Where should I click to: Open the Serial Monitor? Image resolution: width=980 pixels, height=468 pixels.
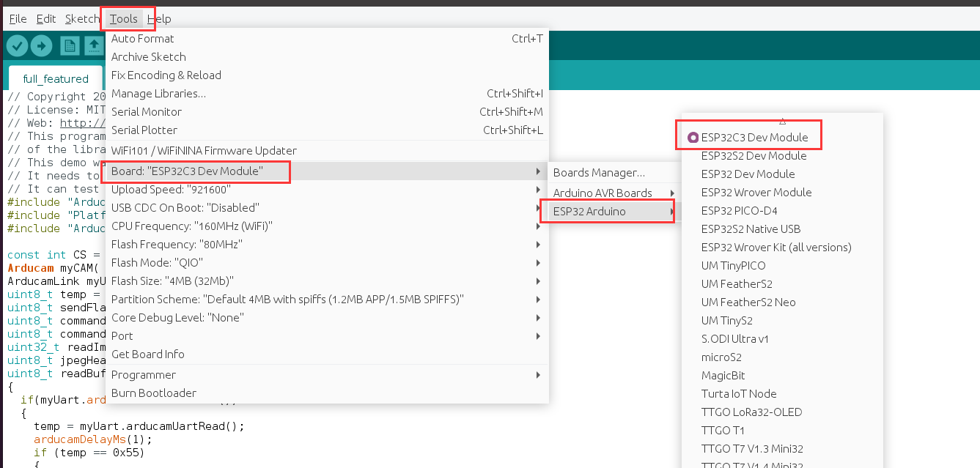point(327,111)
